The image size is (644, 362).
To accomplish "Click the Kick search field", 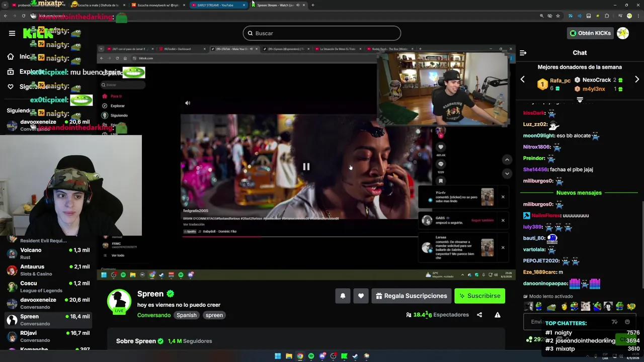I will (x=322, y=33).
